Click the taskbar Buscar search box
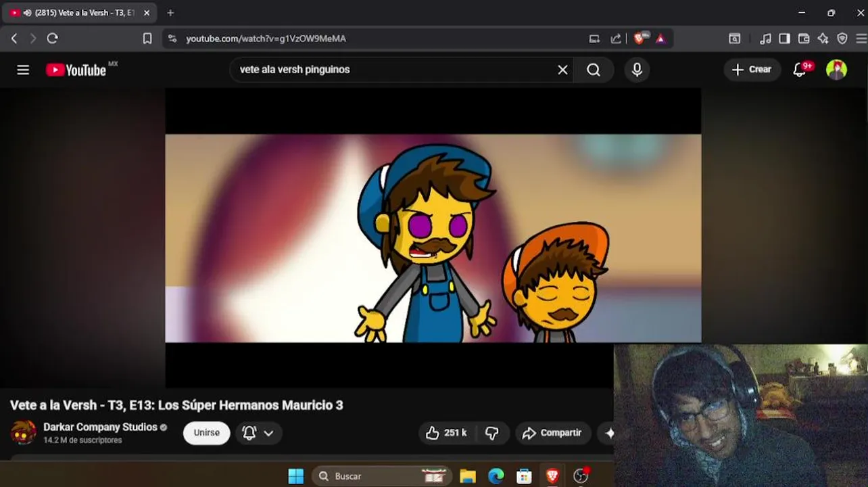This screenshot has height=487, width=868. coord(382,476)
